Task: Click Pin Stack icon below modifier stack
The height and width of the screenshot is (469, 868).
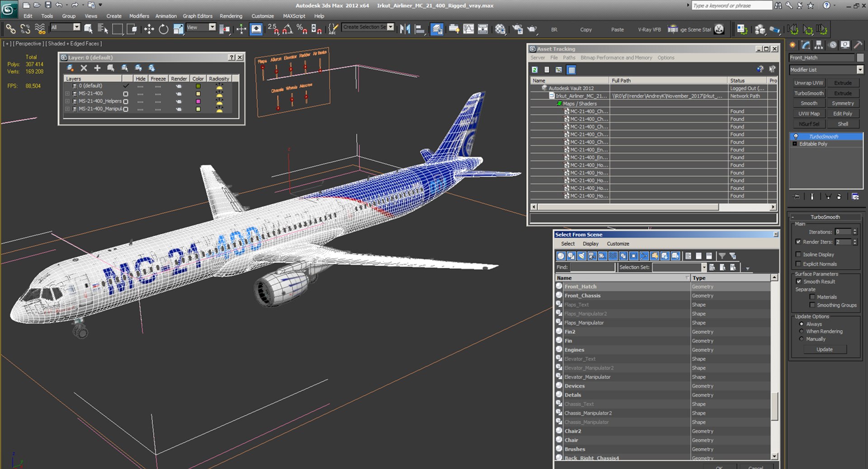Action: pyautogui.click(x=797, y=197)
